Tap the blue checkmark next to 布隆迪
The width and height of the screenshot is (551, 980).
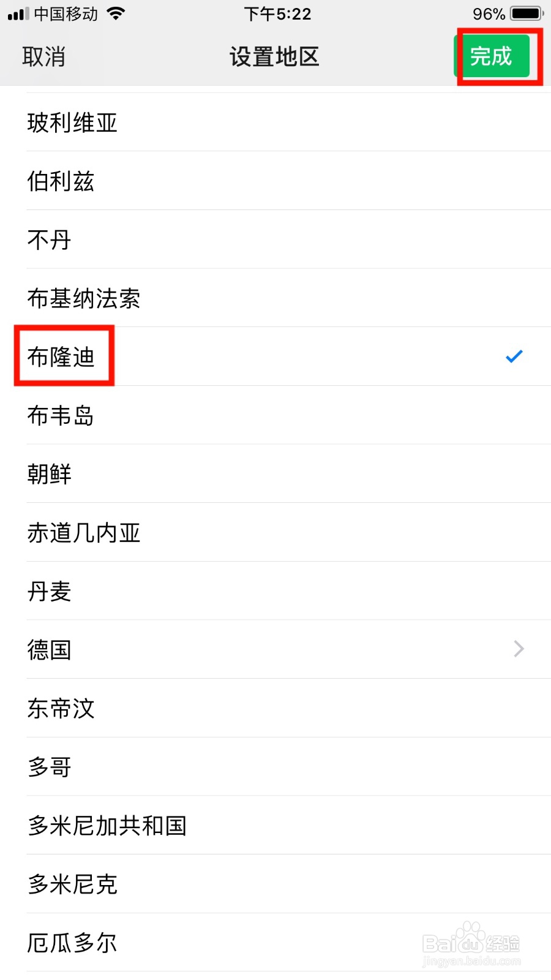[x=514, y=356]
